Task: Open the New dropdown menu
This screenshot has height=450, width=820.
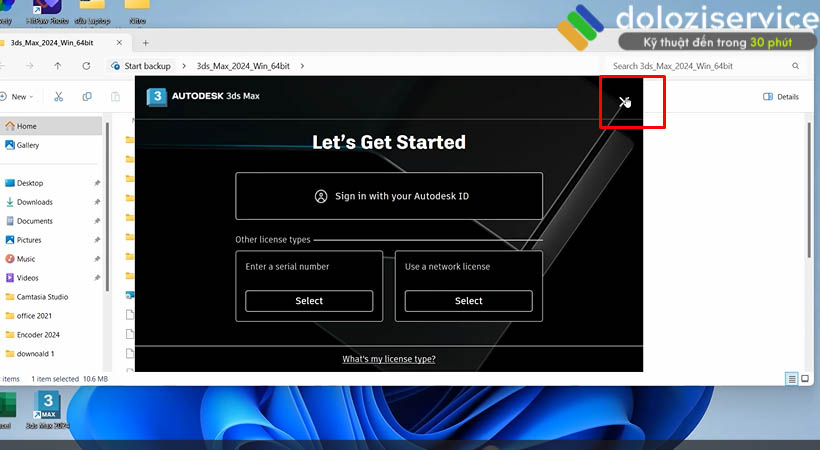Action: coord(19,97)
